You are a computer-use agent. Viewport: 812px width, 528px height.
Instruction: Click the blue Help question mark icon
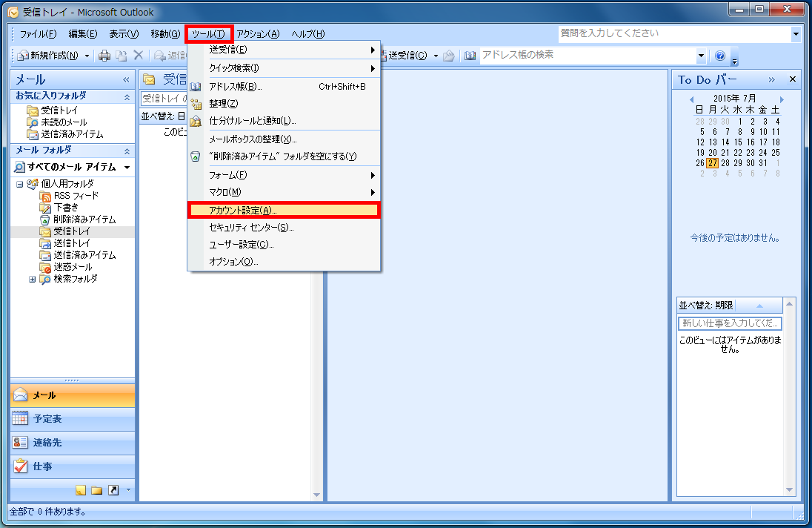[718, 56]
